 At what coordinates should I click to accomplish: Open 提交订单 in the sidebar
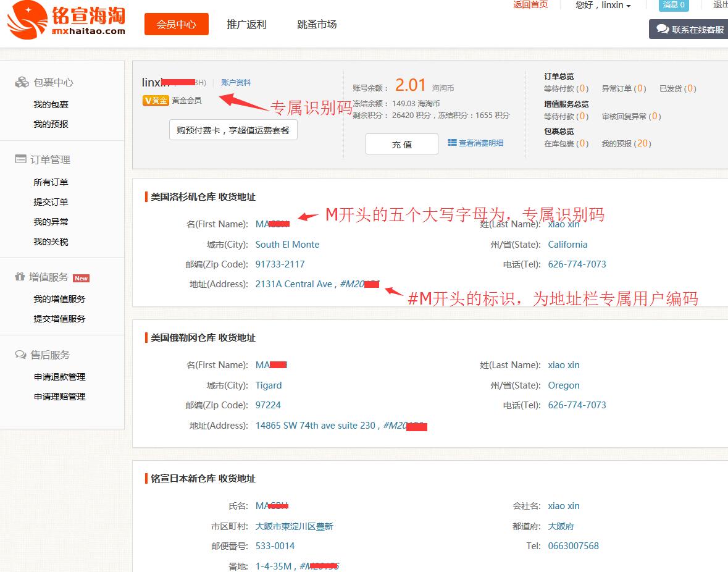tap(51, 202)
